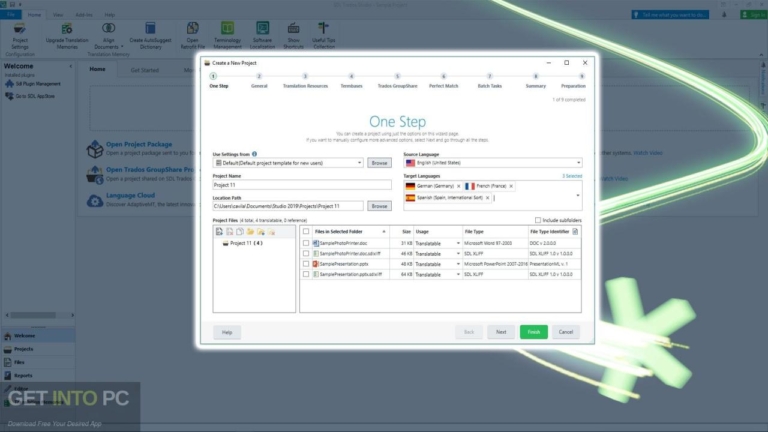Launch Terminology Management from ribbon
This screenshot has width=768, height=432.
tap(227, 35)
